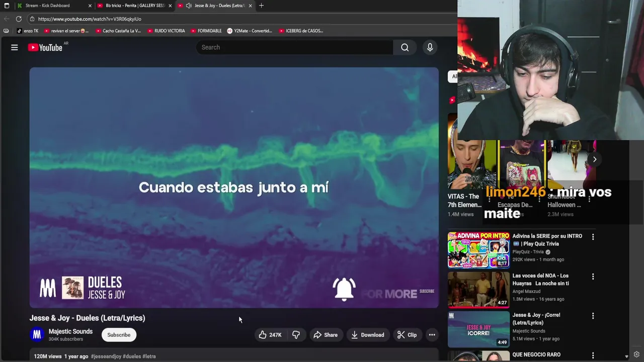
Task: Open a new browser tab
Action: tap(261, 6)
